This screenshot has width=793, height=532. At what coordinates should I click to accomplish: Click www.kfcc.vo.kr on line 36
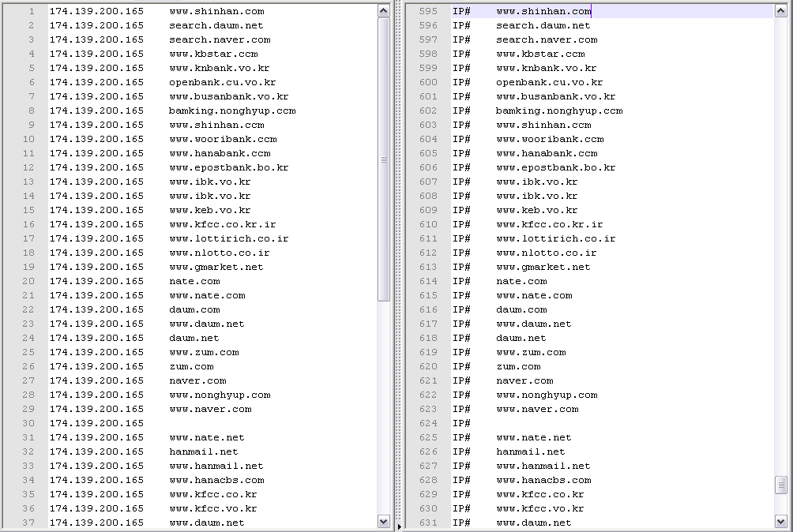coord(213,508)
